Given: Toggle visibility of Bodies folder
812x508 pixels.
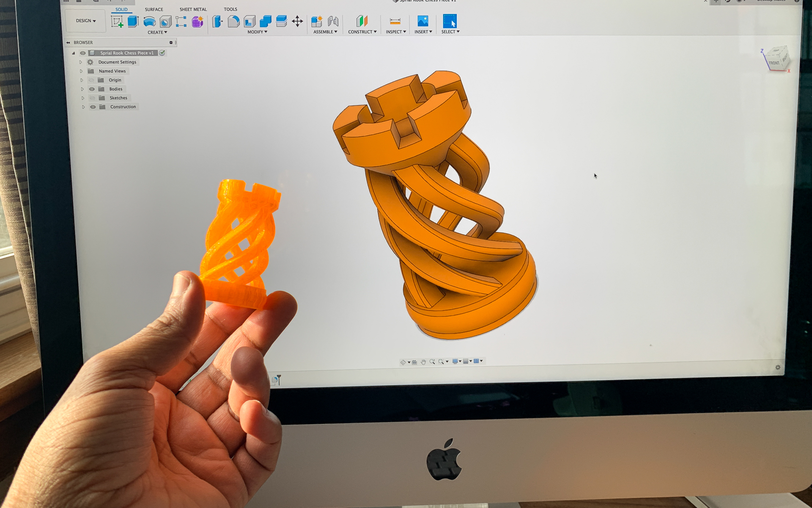Looking at the screenshot, I should pyautogui.click(x=92, y=89).
